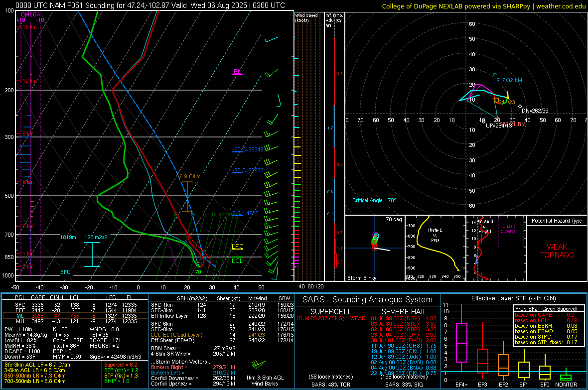588x390 pixels.
Task: Click the magenta Classic Supercell label
Action: tap(509, 229)
